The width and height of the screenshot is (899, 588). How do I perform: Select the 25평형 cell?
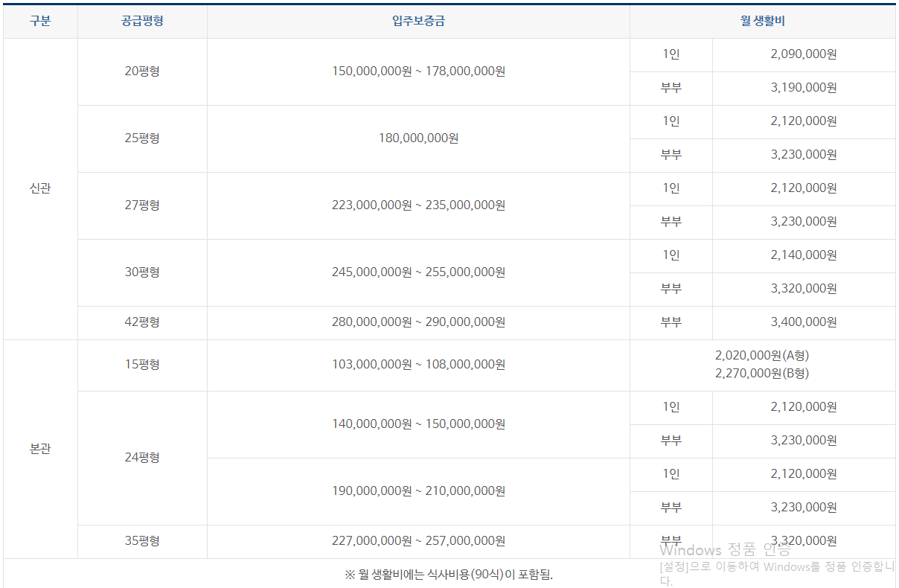[x=142, y=138]
